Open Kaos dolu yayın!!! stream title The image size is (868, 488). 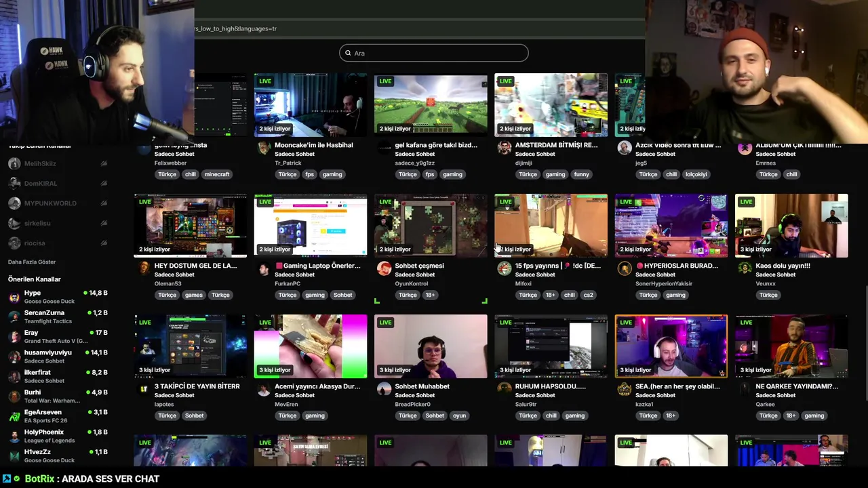point(783,266)
